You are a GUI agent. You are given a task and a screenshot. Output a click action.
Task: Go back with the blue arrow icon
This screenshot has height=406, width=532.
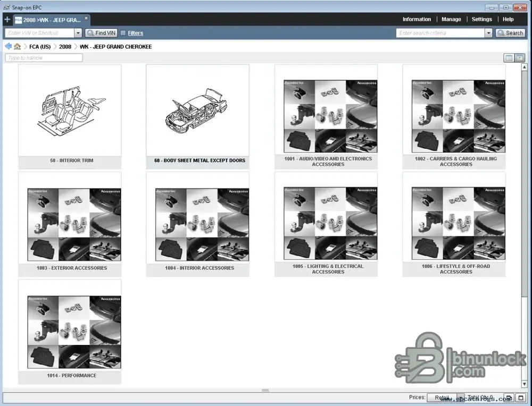point(9,46)
